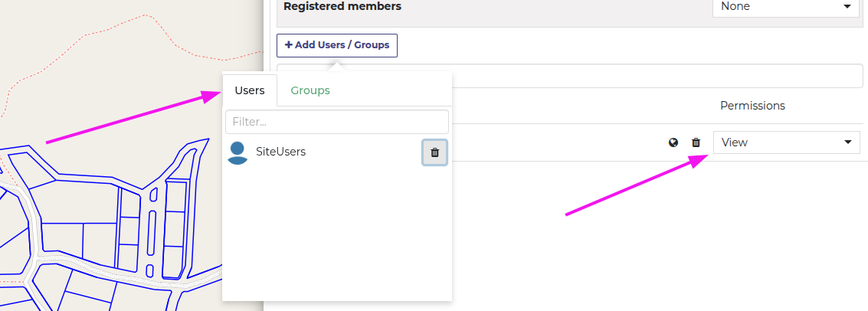Click the plus icon in Add Users button
Viewport: 868px width, 311px height.
tap(288, 45)
